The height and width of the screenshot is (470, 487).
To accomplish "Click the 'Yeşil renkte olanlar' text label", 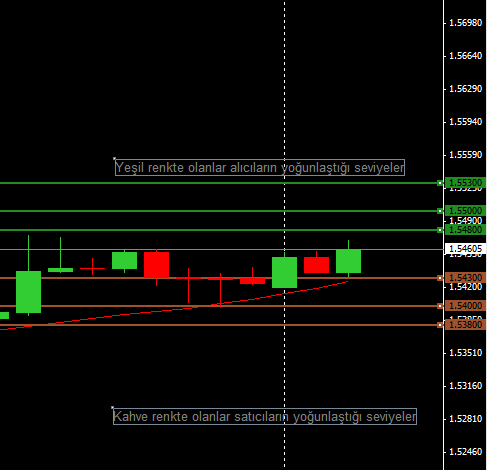I will [260, 167].
